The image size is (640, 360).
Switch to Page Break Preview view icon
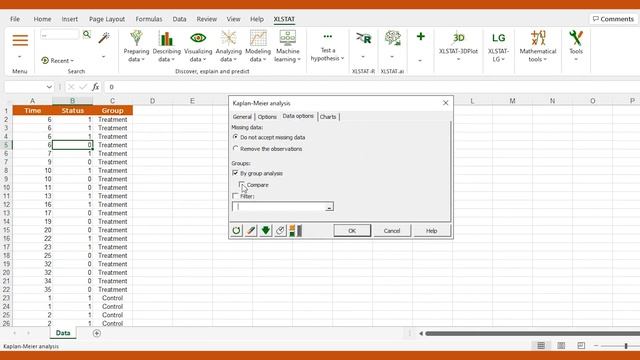click(581, 346)
